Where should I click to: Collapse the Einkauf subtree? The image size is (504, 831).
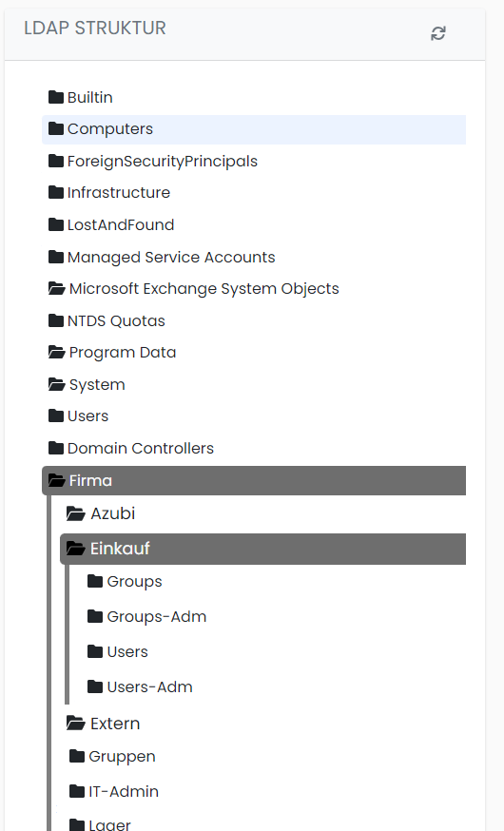coord(262,549)
